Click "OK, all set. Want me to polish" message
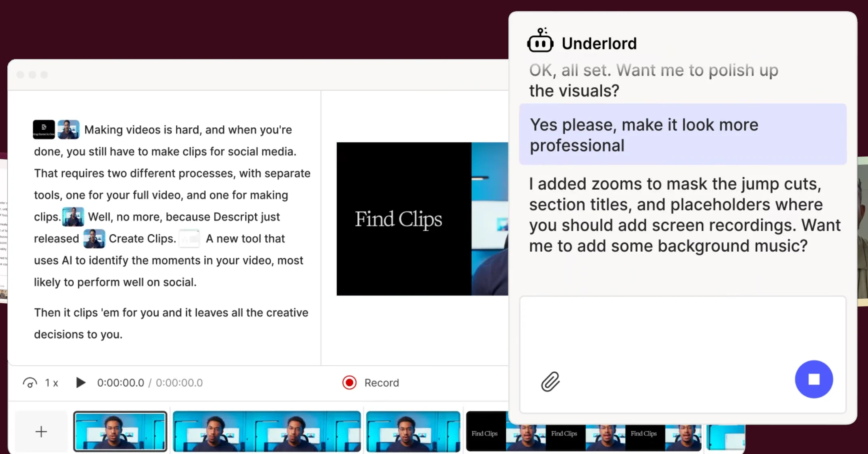Viewport: 868px width, 454px height. pyautogui.click(x=653, y=80)
